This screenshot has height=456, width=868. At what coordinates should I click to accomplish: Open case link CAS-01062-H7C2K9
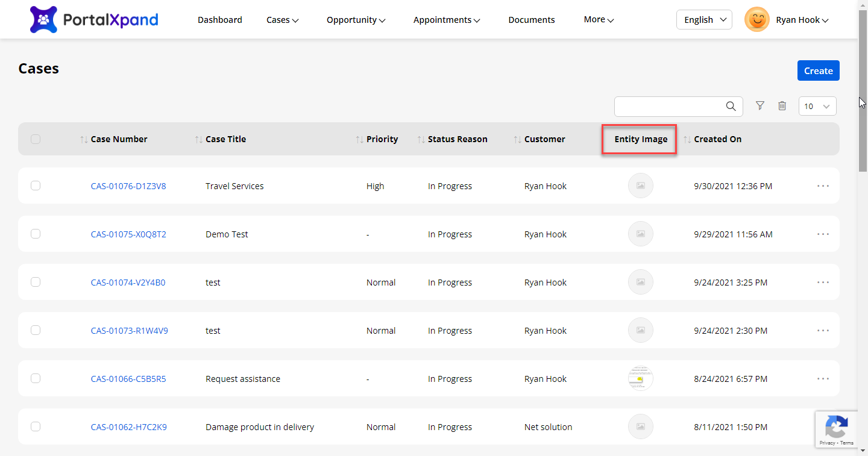pyautogui.click(x=129, y=427)
